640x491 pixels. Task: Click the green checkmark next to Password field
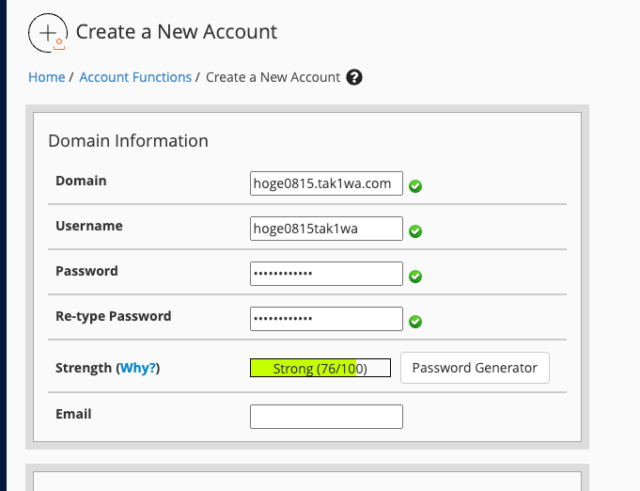415,277
